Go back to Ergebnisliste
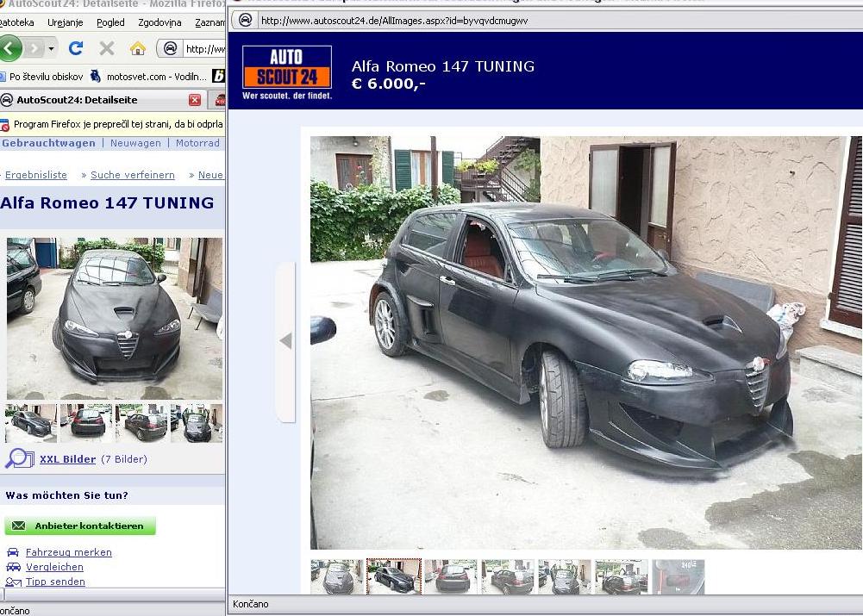 point(35,175)
